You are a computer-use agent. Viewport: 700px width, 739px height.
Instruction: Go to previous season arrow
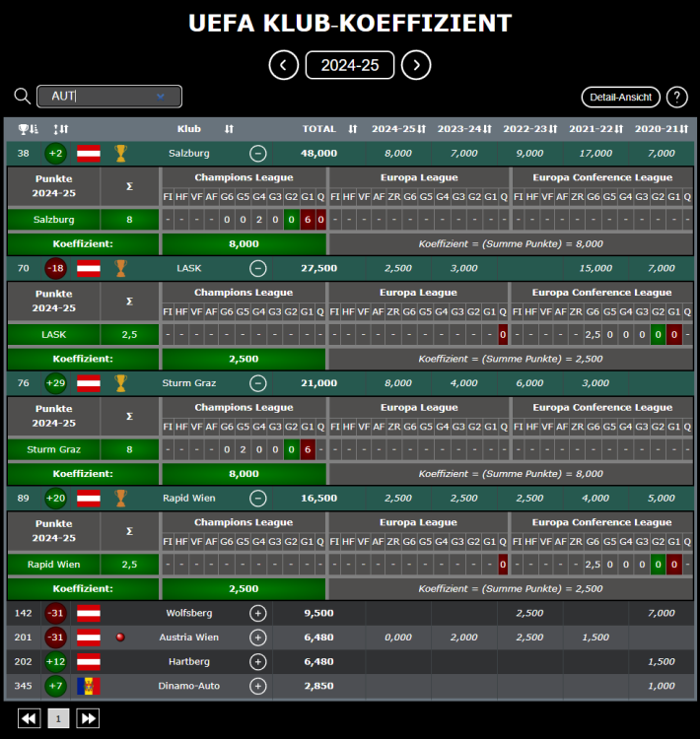pos(284,65)
